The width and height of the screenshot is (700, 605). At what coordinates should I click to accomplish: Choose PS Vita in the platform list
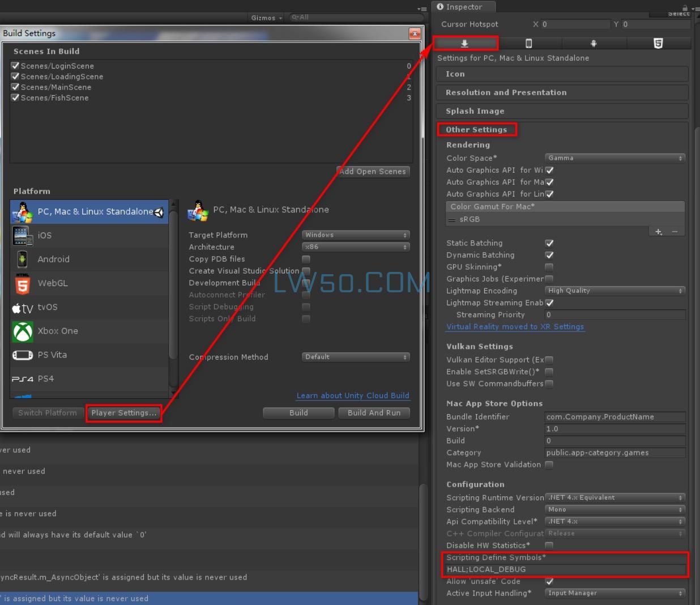(52, 355)
